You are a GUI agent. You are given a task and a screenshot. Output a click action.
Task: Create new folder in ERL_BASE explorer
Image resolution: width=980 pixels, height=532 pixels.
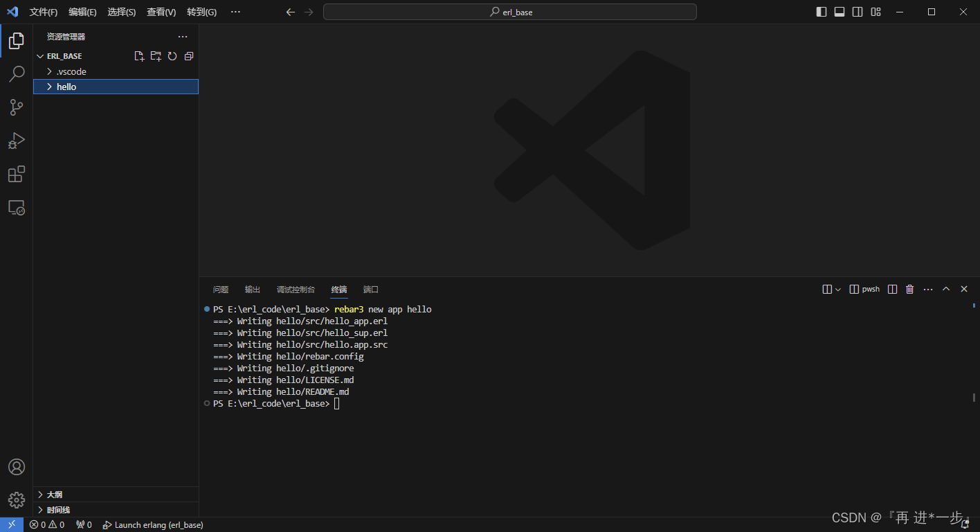(156, 56)
